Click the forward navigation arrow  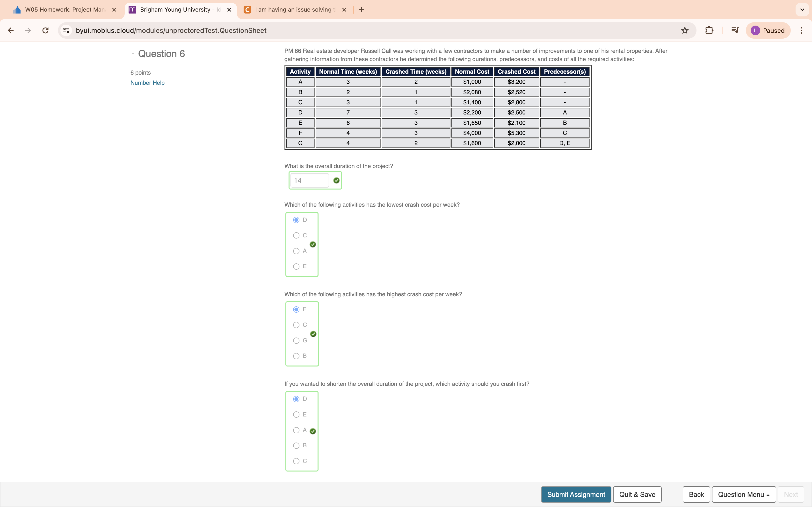pos(28,30)
